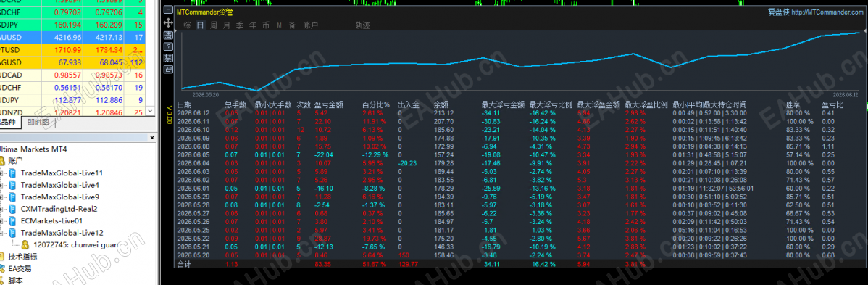Viewport: 868px width, 285px height.
Task: Expand CXMTradingLtd-Real2 tree node
Action: tap(2, 209)
